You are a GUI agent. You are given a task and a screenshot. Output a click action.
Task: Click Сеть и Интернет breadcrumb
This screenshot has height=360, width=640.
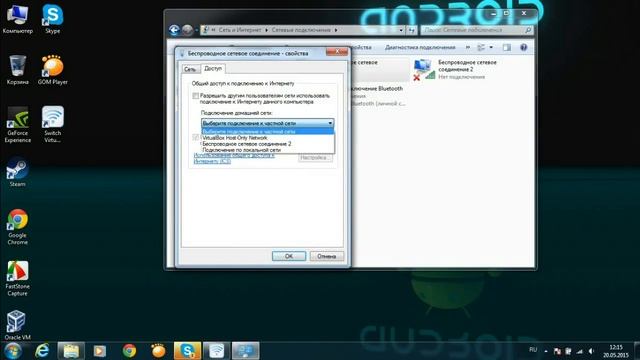(x=240, y=30)
